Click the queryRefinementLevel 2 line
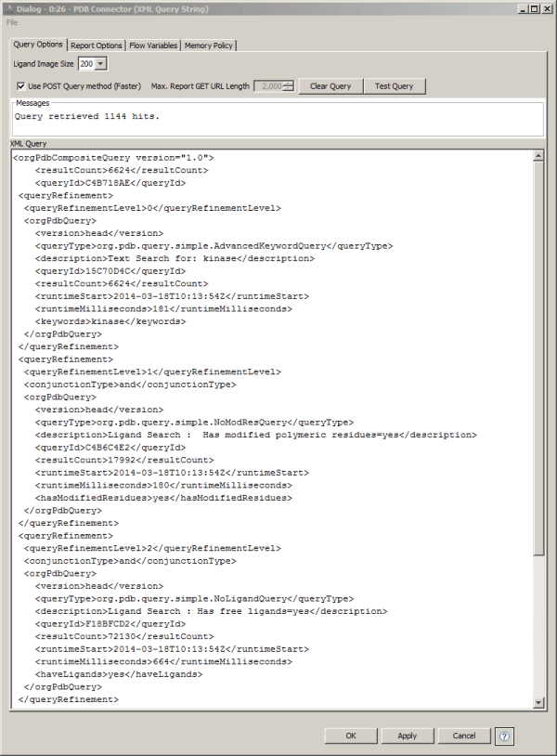The width and height of the screenshot is (557, 756). point(153,548)
